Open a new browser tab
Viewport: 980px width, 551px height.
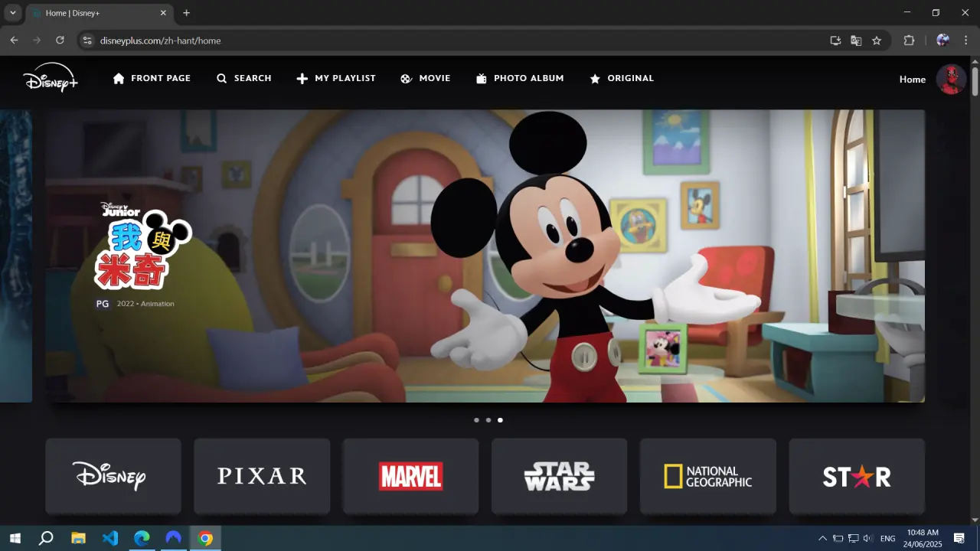(186, 13)
